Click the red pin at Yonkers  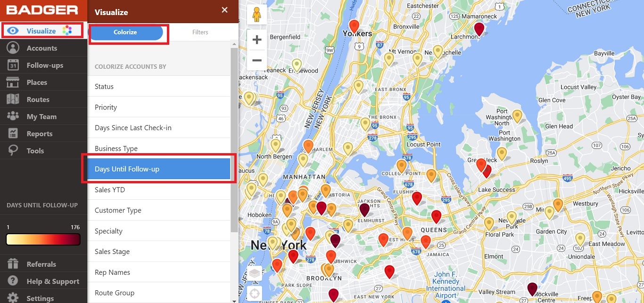point(354,27)
